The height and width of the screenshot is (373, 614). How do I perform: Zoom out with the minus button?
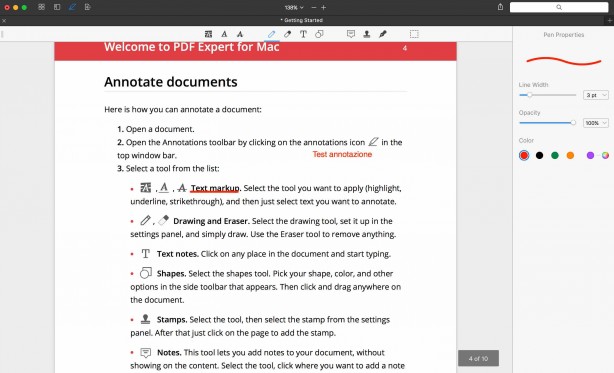[314, 7]
